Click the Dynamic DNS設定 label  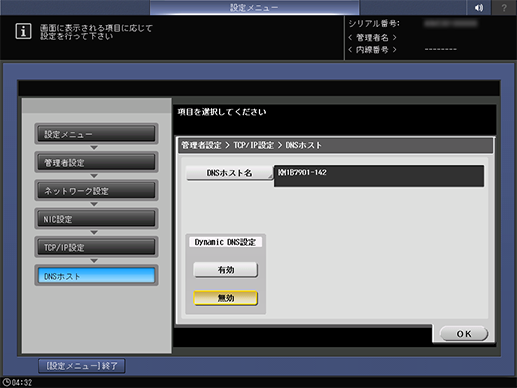pos(225,242)
